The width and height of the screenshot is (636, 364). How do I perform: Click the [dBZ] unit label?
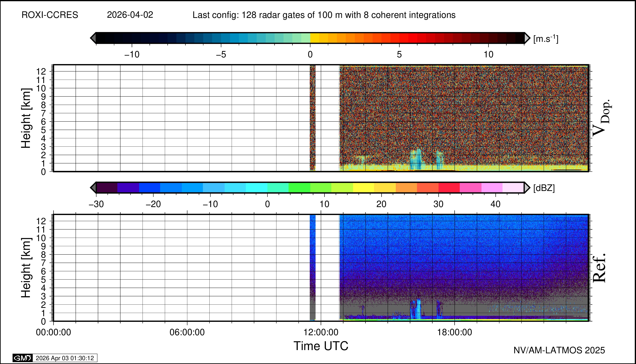point(544,188)
